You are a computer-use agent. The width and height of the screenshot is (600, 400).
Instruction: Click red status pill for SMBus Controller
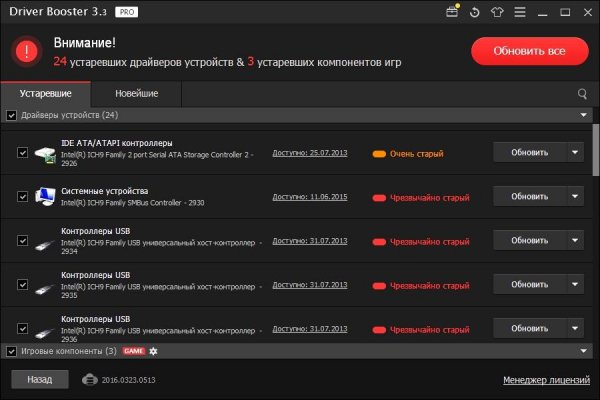pos(379,198)
